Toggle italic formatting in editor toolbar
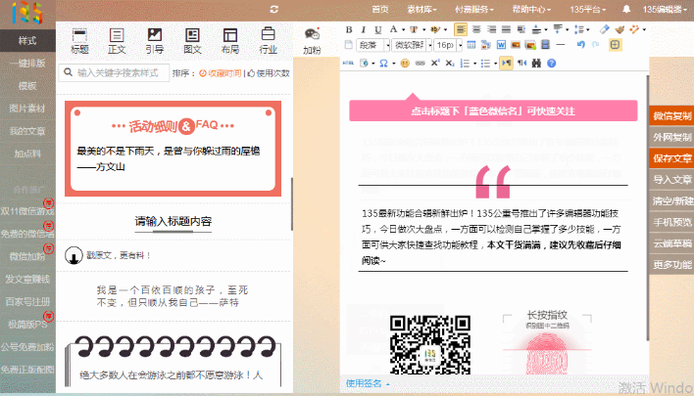This screenshot has height=396, width=694. [x=363, y=30]
